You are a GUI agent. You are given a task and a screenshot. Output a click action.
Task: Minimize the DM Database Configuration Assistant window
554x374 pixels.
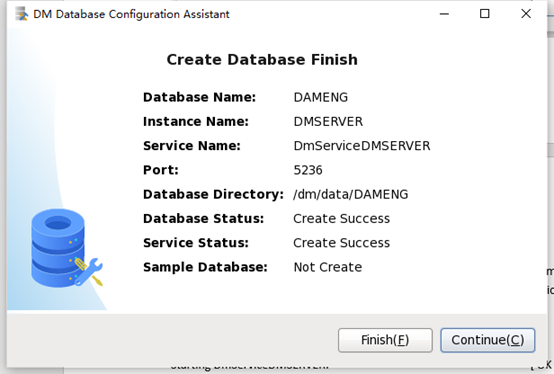click(444, 14)
